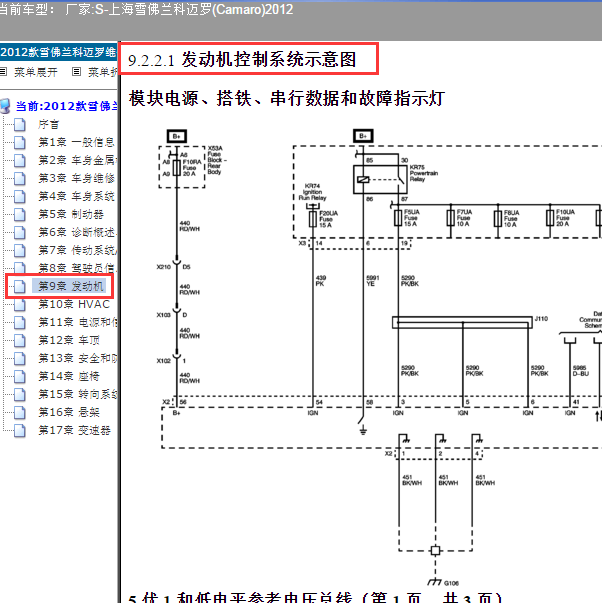
Task: Click the 2012款雪佛兰科迈罗 panel header
Action: (58, 52)
